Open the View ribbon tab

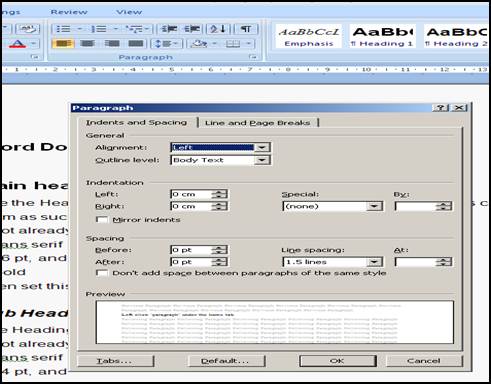(x=129, y=12)
